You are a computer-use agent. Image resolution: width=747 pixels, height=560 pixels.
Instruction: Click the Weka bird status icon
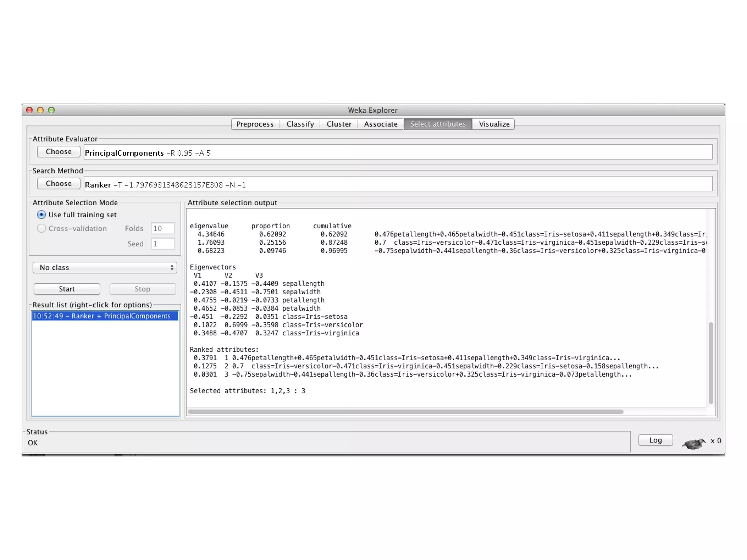[x=693, y=443]
